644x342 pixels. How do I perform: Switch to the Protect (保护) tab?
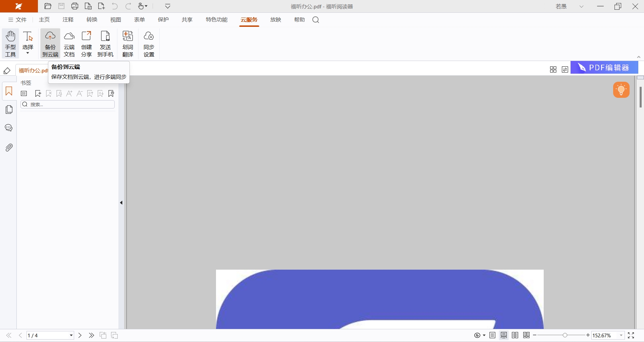click(x=163, y=20)
